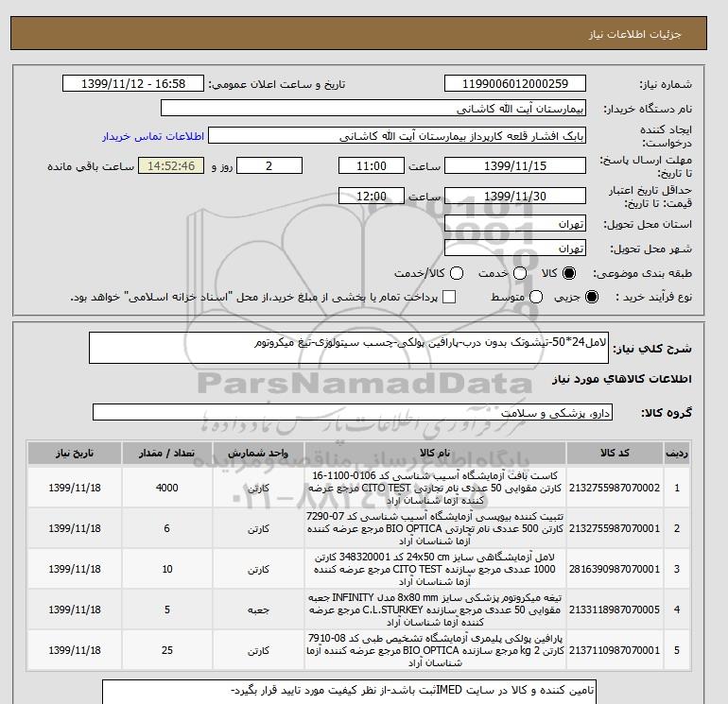This screenshot has height=704, width=728.
Task: Click the INFINITY microtome blade item name
Action: coord(435,610)
